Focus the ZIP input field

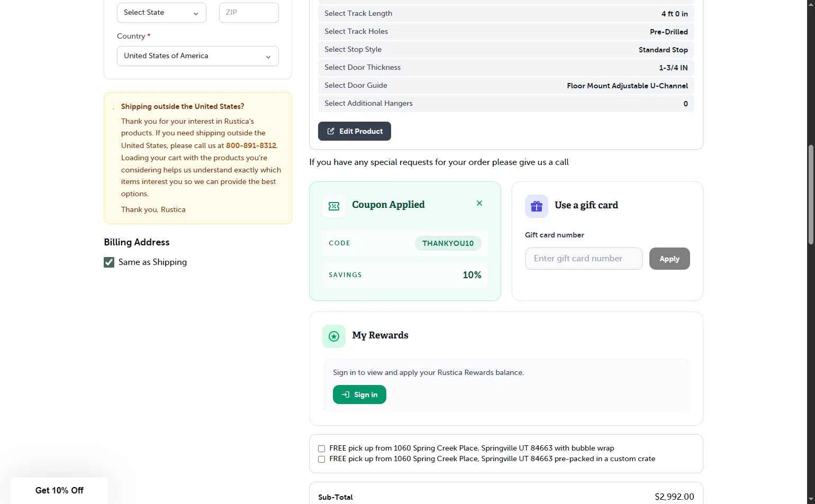click(x=249, y=13)
